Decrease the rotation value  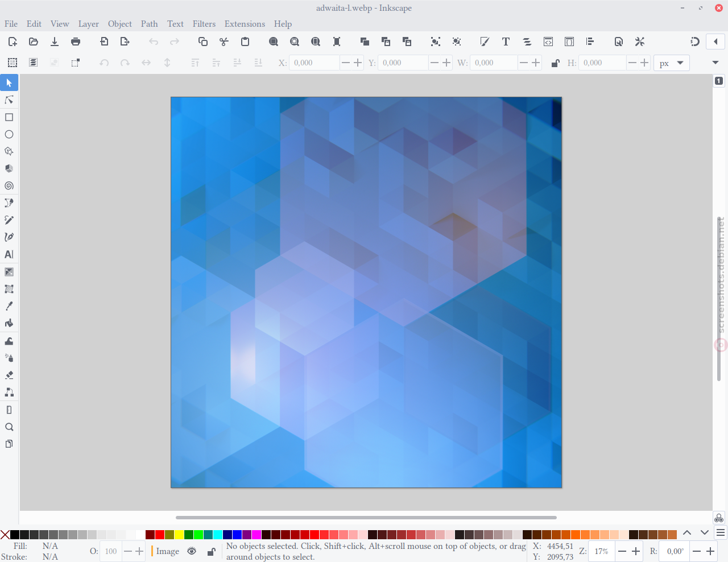(697, 551)
